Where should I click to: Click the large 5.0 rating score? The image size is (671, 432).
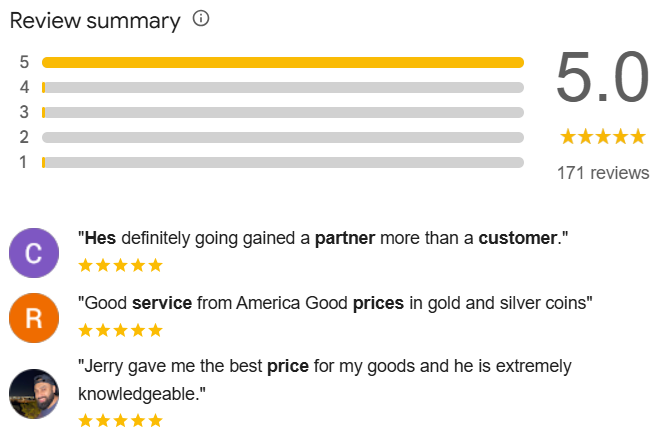click(603, 78)
